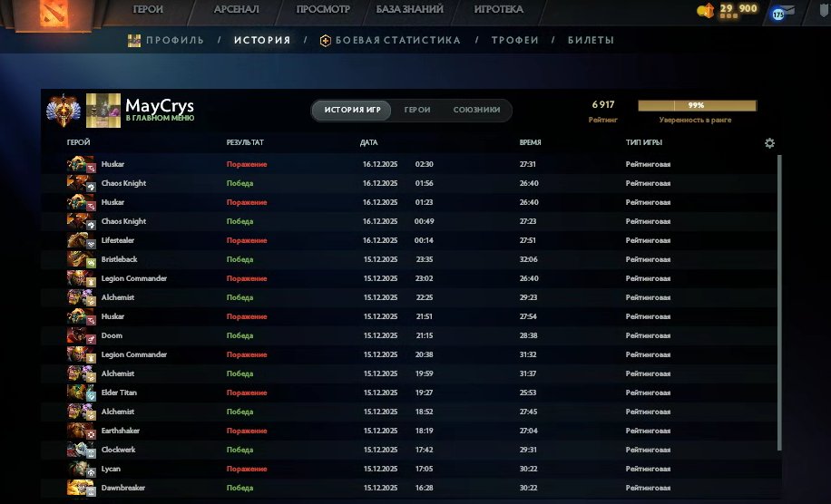Screen dimensions: 831x504
Task: Click Alchemist icon in 19:59 match
Action: [81, 373]
